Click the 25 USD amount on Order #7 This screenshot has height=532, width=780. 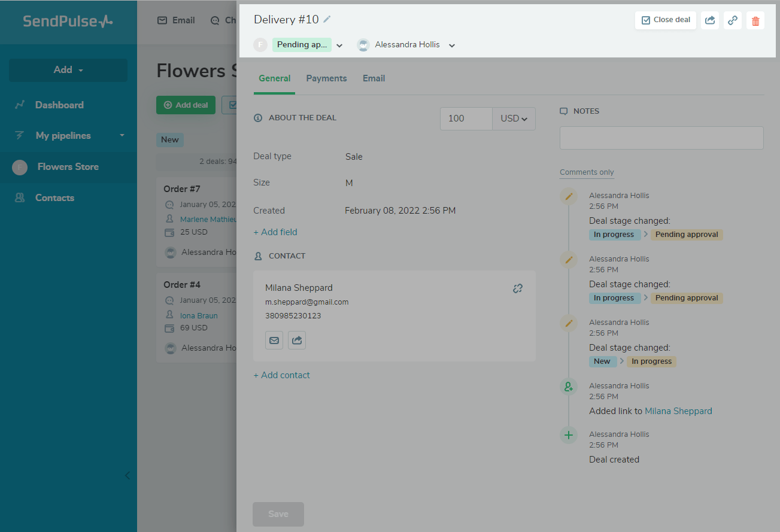tap(194, 232)
